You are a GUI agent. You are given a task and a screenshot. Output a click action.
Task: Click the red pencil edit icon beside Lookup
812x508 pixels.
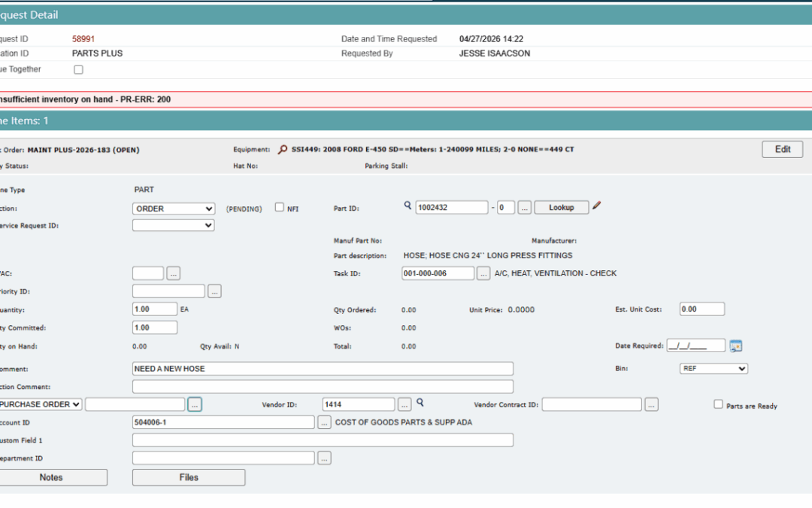pyautogui.click(x=596, y=205)
